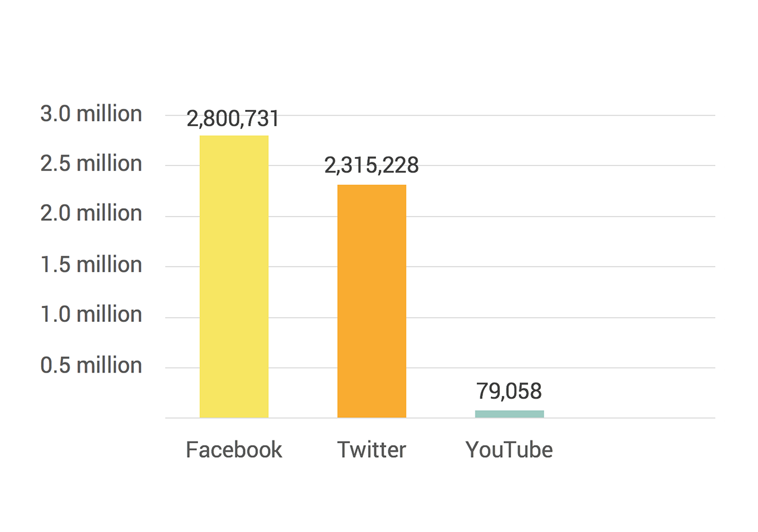Select the 1.5 million axis tick
This screenshot has width=758, height=532.
tap(92, 265)
